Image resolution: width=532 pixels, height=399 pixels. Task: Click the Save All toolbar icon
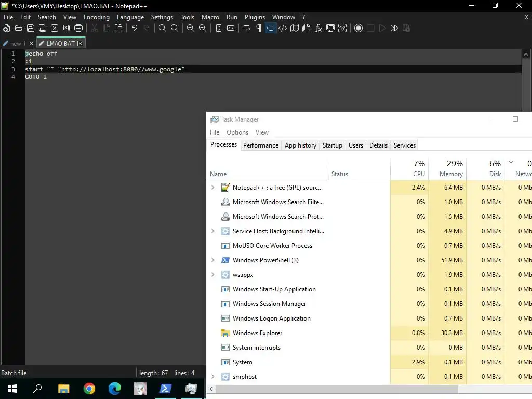(43, 28)
